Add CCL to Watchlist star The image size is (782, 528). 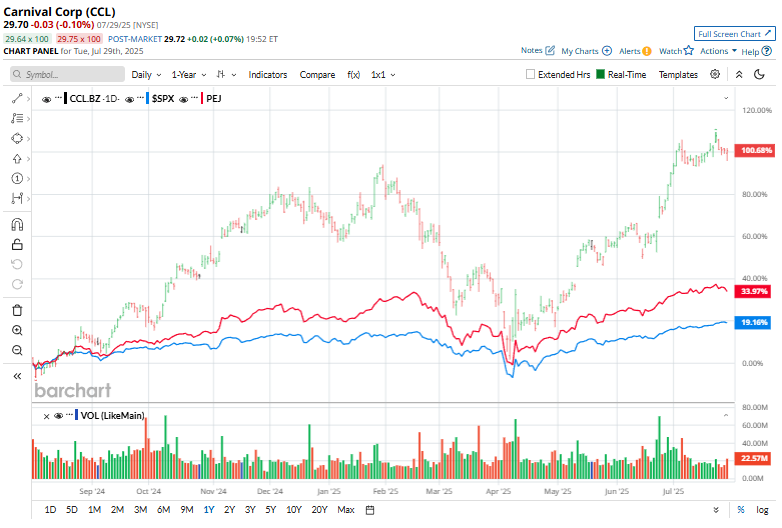click(689, 50)
